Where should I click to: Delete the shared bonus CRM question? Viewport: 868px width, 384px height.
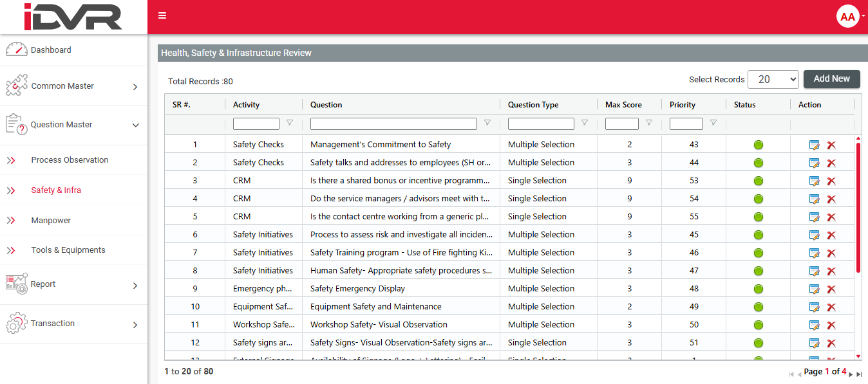[x=831, y=181]
